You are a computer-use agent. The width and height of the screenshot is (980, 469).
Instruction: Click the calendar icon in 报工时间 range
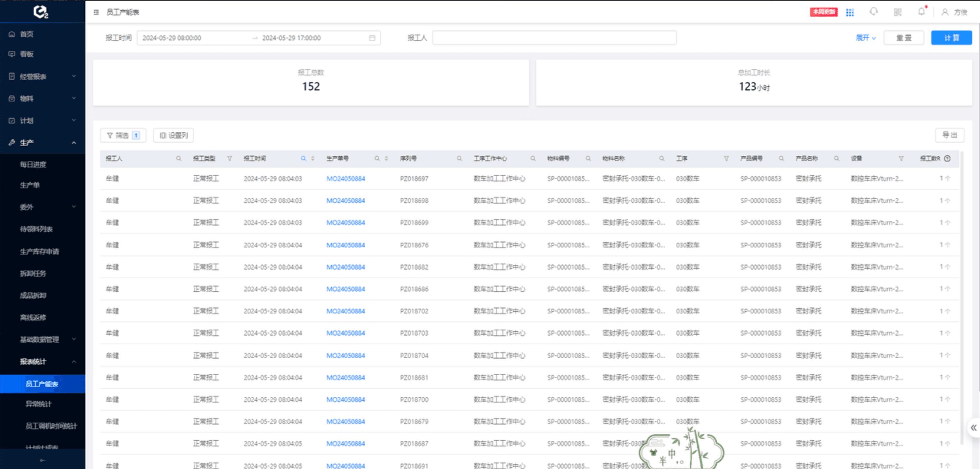372,38
